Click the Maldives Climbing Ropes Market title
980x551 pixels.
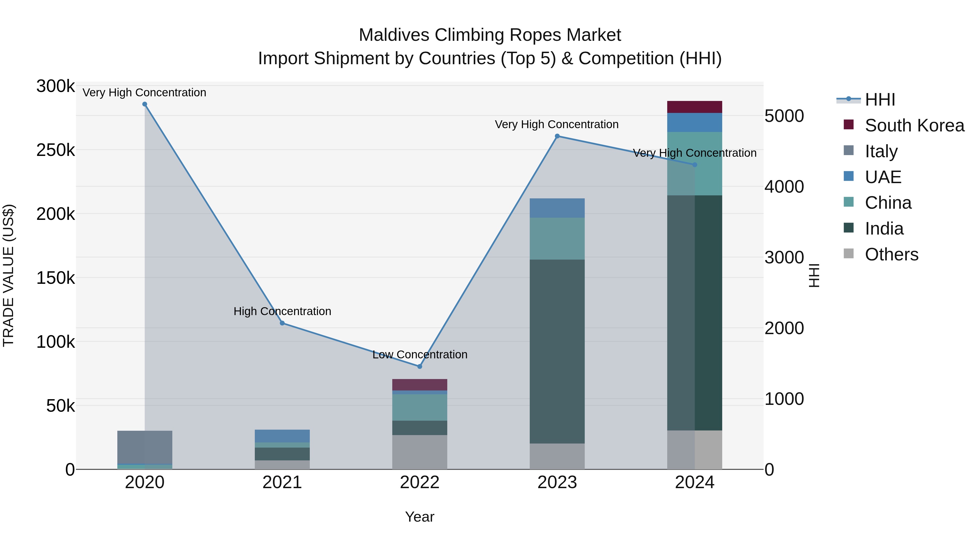click(490, 35)
